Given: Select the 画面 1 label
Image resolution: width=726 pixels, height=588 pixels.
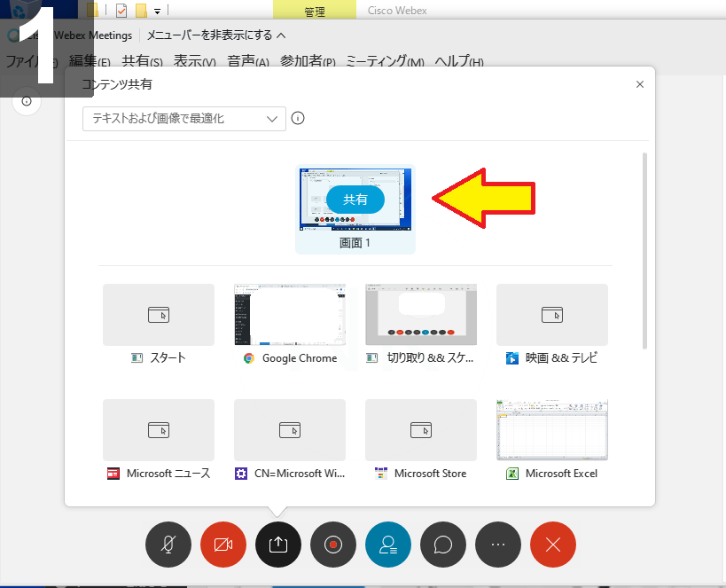Looking at the screenshot, I should pos(355,243).
